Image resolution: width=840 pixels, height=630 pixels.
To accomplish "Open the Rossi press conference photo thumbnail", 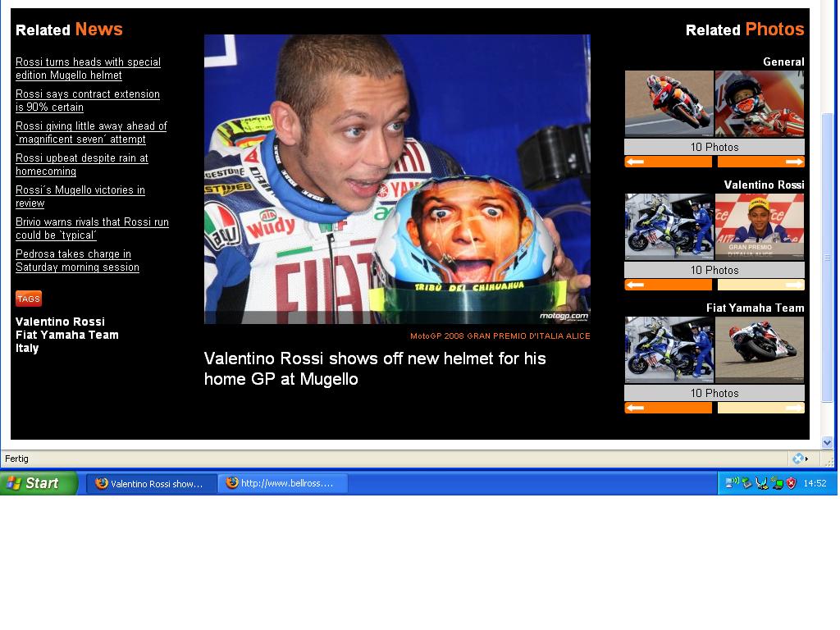I will coord(760,226).
